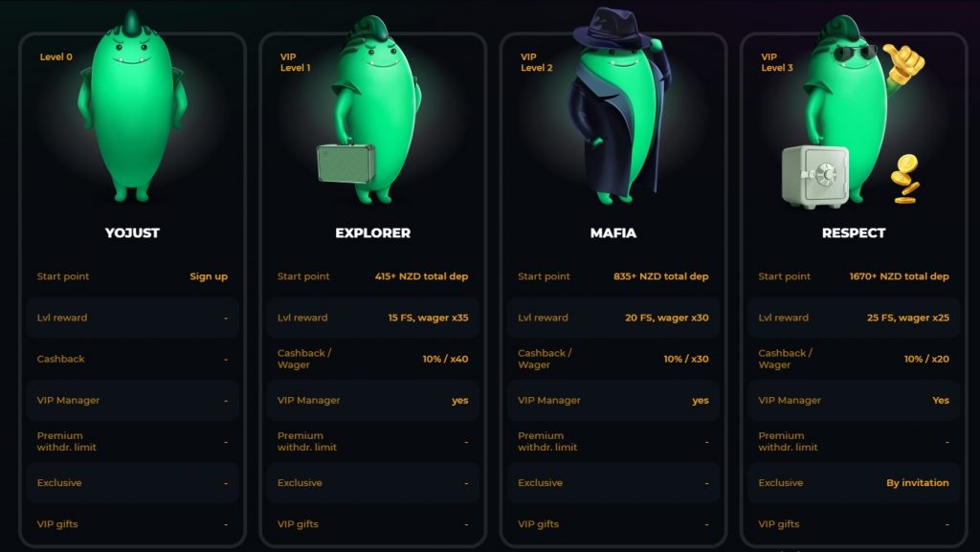Click the golden thumbs-up hand icon
This screenshot has height=552, width=980.
[x=903, y=63]
